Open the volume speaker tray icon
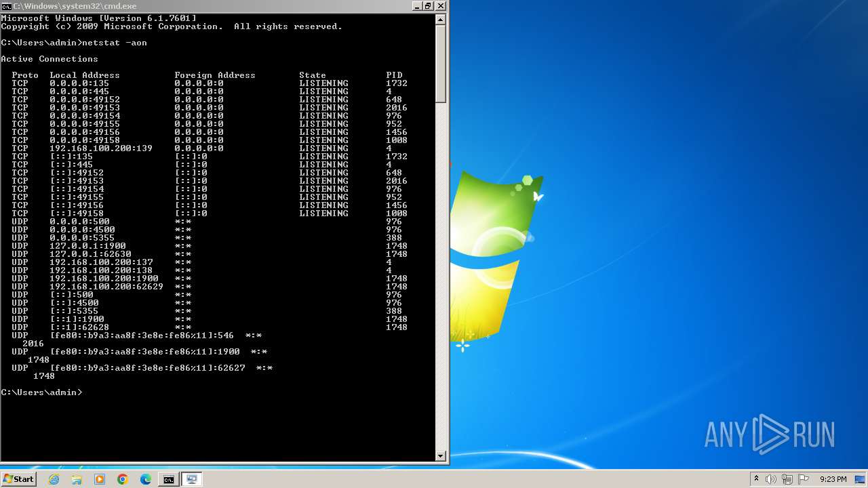Image resolution: width=868 pixels, height=488 pixels. (x=771, y=479)
